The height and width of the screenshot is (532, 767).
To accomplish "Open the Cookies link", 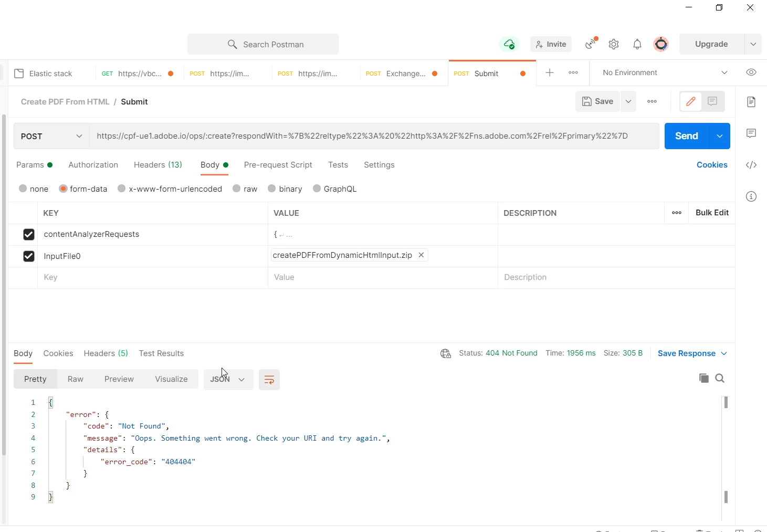I will click(712, 165).
